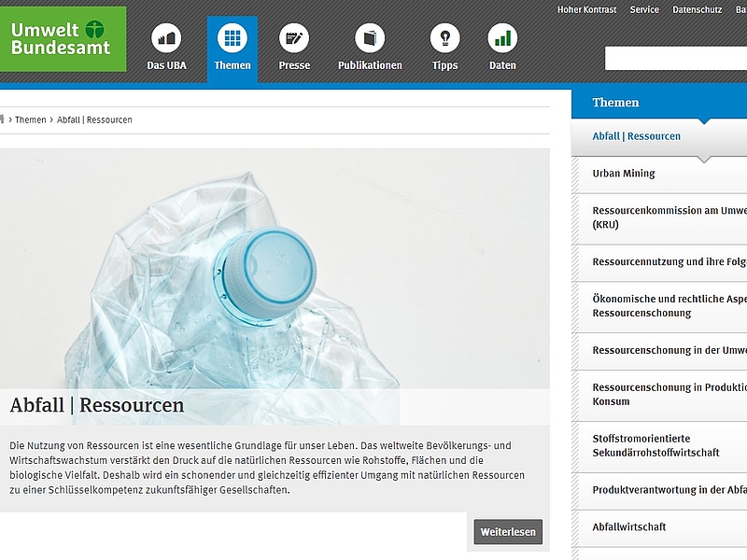Open the Datenschutz link

pos(697,9)
